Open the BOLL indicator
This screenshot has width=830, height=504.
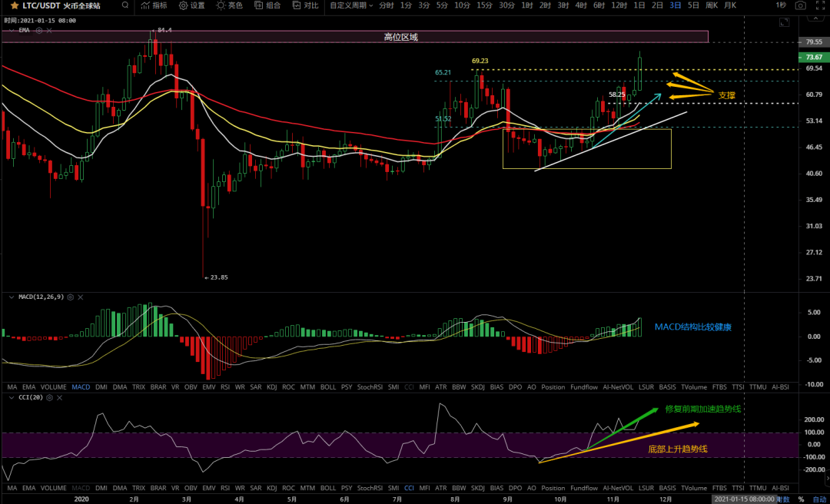point(328,387)
